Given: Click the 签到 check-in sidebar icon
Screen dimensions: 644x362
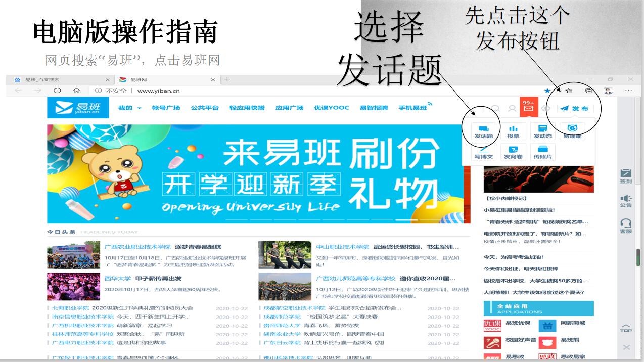Looking at the screenshot, I should coord(626,176).
